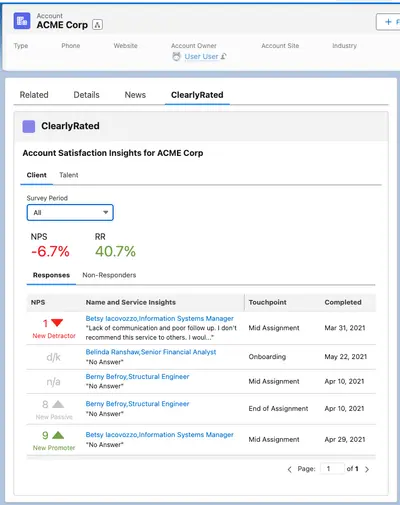
Task: Click the Onboarding touchpoint cell
Action: tap(267, 357)
